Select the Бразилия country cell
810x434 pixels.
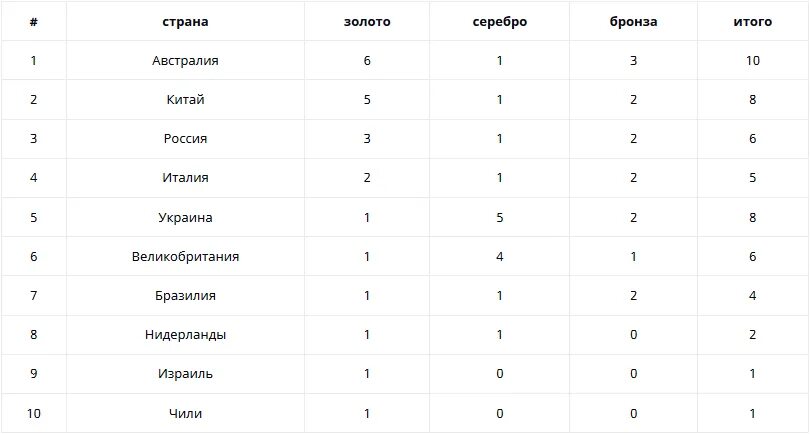click(x=185, y=296)
